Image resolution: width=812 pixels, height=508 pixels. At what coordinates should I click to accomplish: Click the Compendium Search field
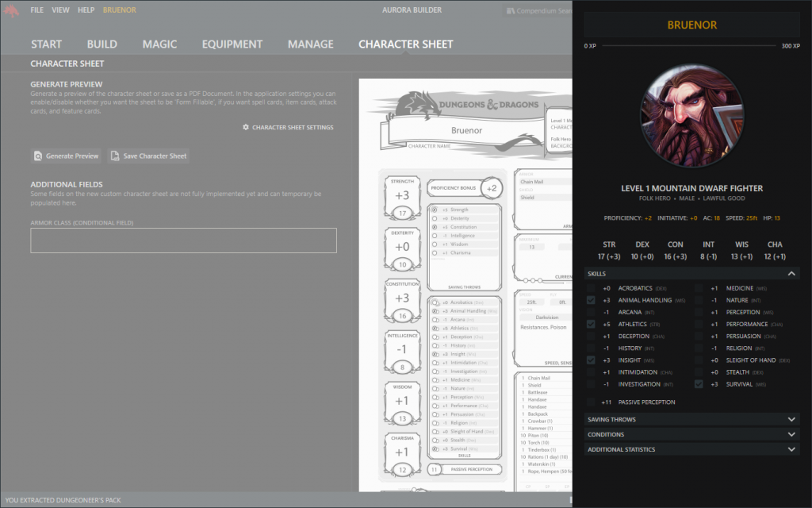point(537,10)
